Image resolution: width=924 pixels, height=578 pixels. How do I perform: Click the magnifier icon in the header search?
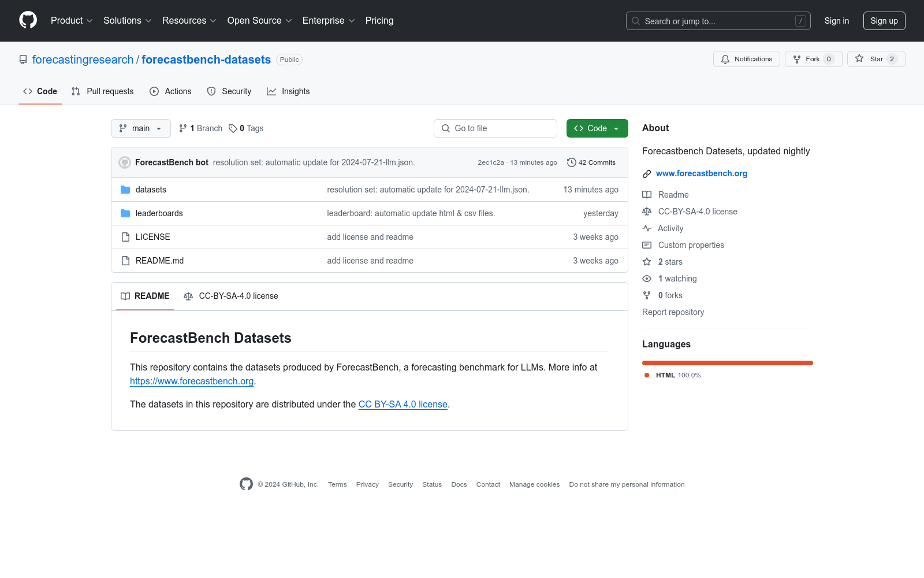pyautogui.click(x=636, y=21)
